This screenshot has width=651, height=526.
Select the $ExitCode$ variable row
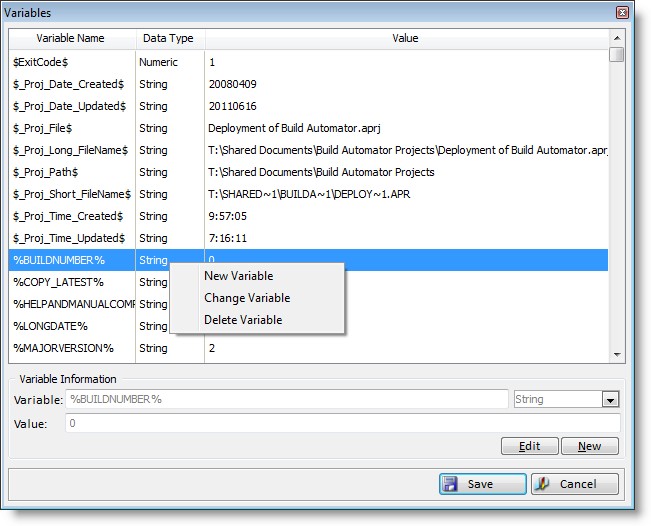tap(308, 62)
